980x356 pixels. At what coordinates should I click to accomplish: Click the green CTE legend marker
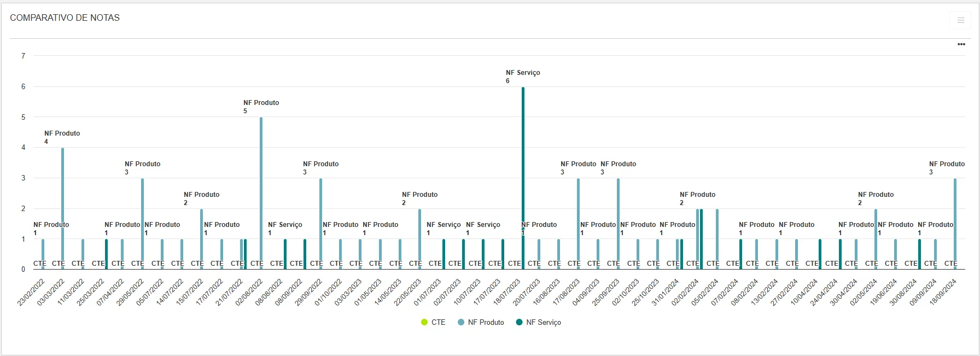(424, 322)
